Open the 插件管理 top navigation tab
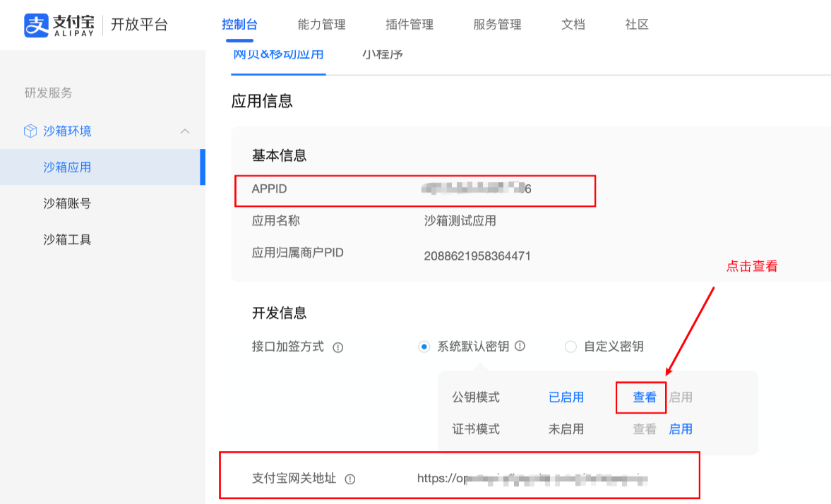831x504 pixels. pos(409,25)
